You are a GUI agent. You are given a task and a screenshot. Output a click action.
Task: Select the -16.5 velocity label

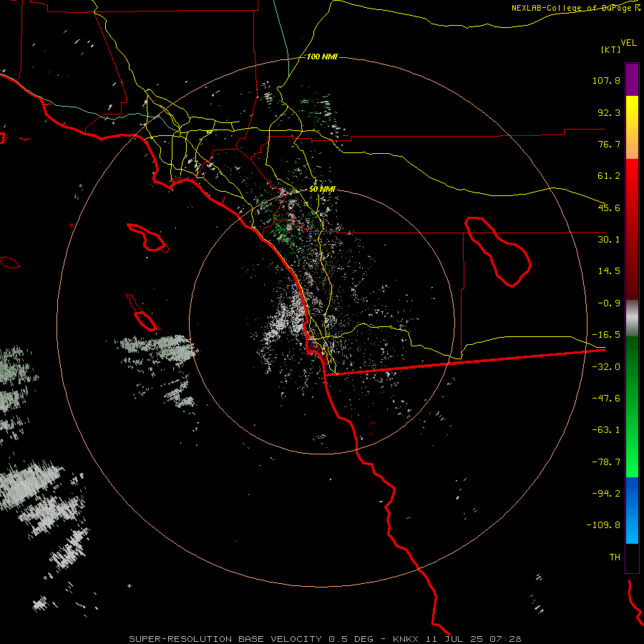[606, 335]
